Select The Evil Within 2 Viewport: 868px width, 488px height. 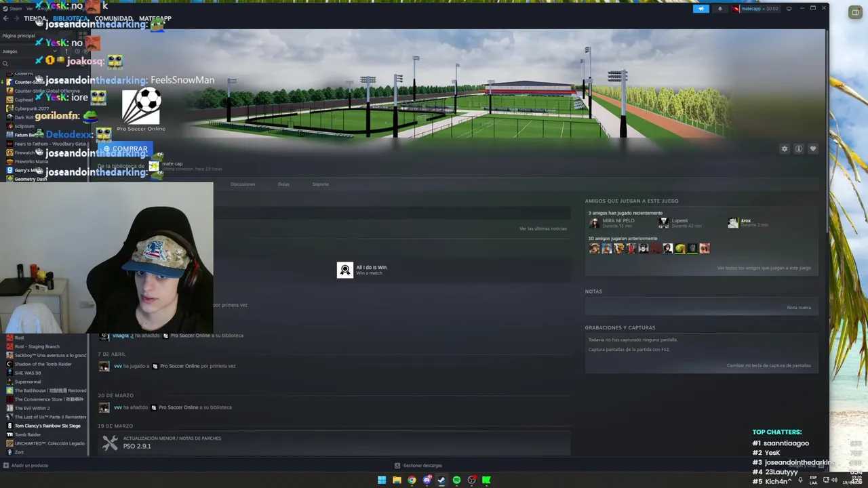32,408
